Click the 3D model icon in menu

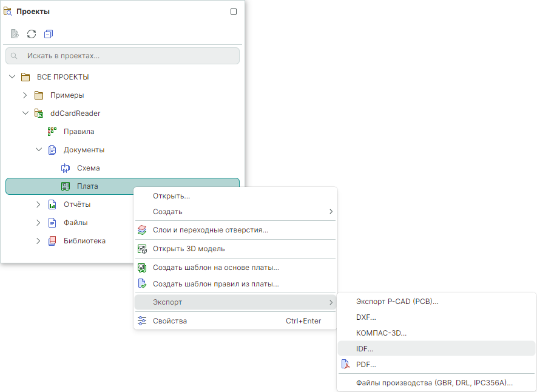pos(142,249)
